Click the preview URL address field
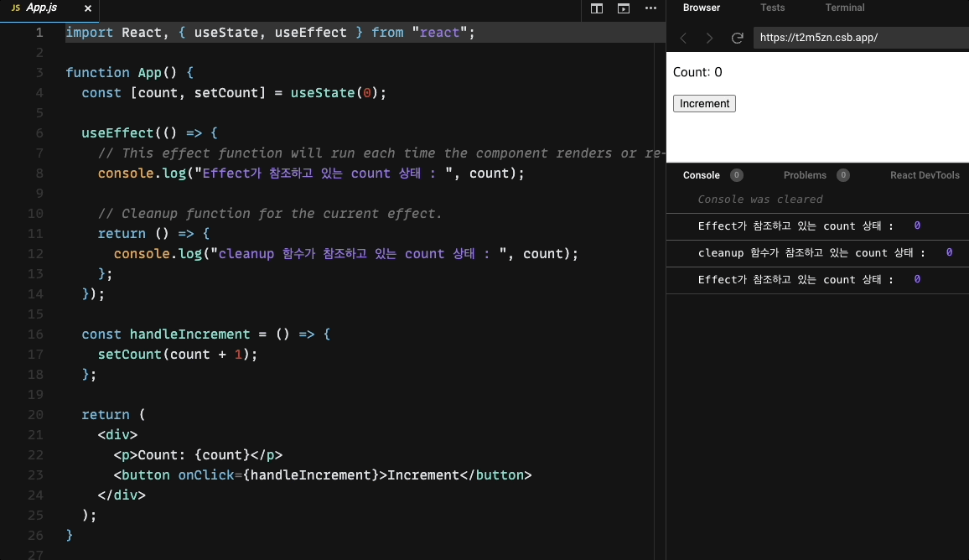Screen dimensions: 969x560 coord(861,38)
